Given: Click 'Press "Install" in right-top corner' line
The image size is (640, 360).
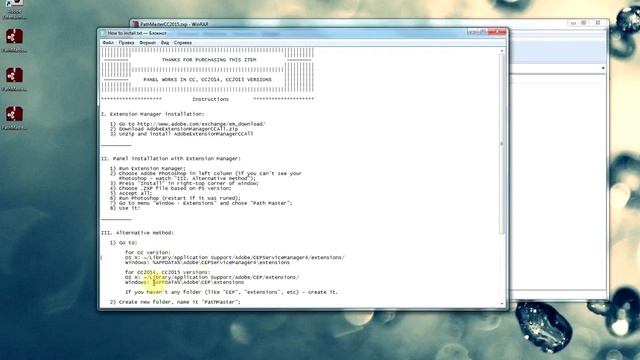Looking at the screenshot, I should (184, 183).
